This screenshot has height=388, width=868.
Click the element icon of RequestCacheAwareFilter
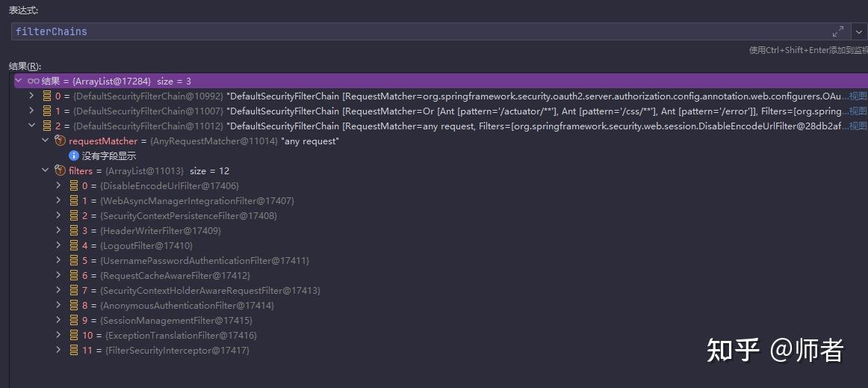(x=74, y=275)
